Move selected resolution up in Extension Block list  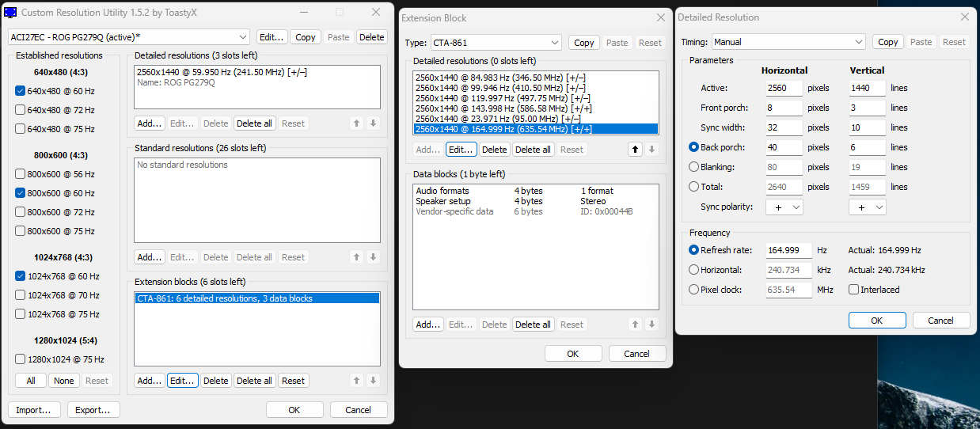635,150
